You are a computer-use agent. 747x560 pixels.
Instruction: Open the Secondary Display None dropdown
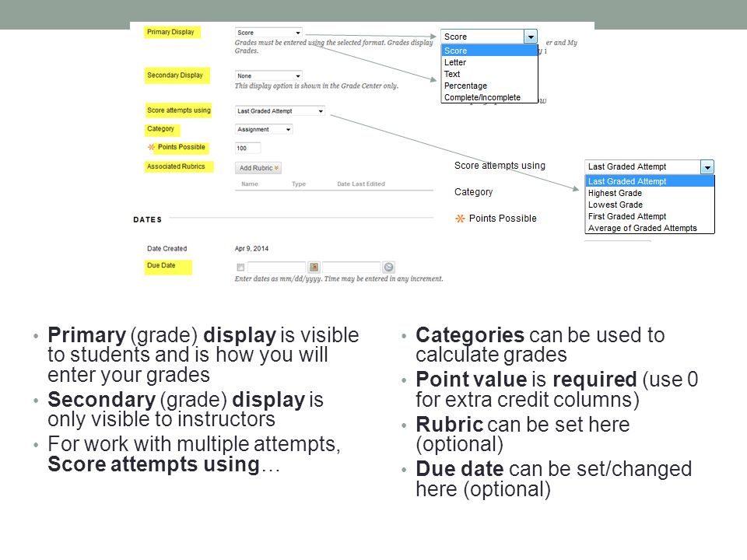coord(268,75)
